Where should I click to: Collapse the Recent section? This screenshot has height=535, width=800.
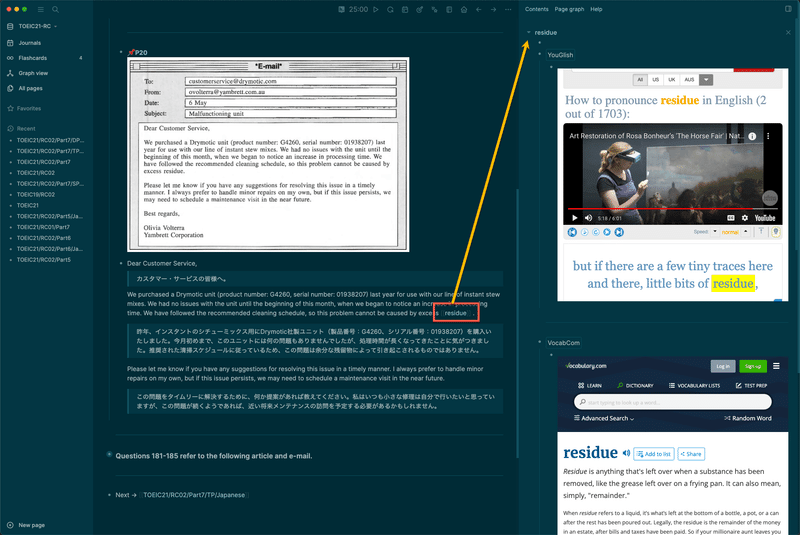(x=26, y=129)
